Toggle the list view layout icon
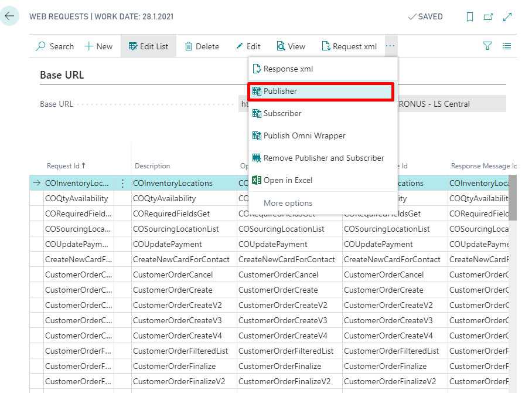This screenshot has width=532, height=393. [507, 46]
